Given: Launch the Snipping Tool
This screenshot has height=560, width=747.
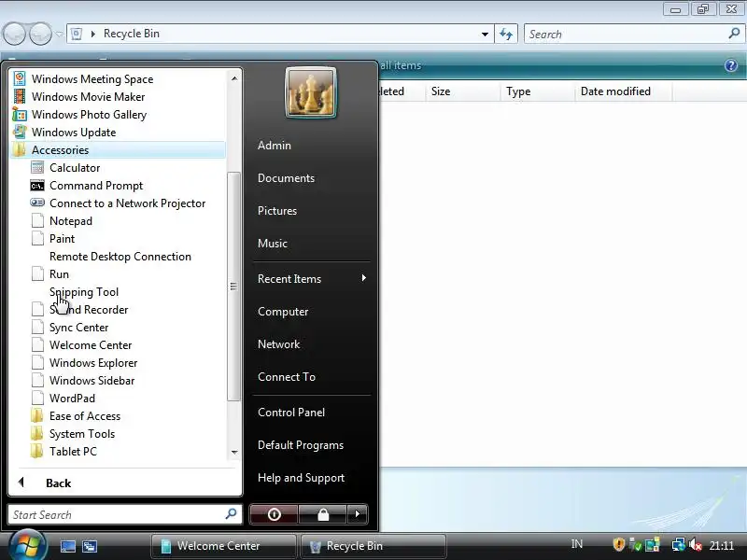Looking at the screenshot, I should point(84,292).
